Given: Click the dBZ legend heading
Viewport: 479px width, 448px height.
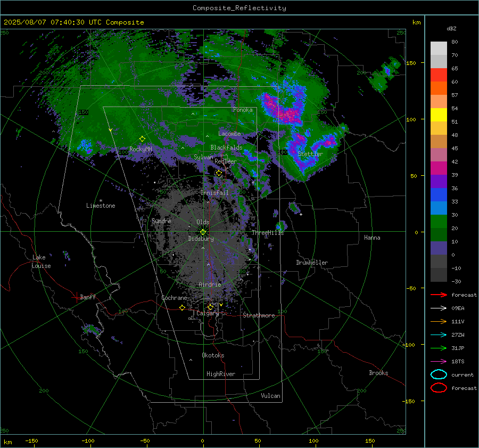Looking at the screenshot, I should [x=451, y=29].
